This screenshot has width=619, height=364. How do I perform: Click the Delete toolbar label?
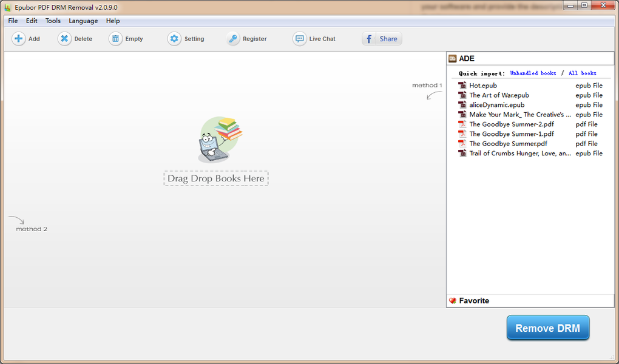click(x=83, y=39)
